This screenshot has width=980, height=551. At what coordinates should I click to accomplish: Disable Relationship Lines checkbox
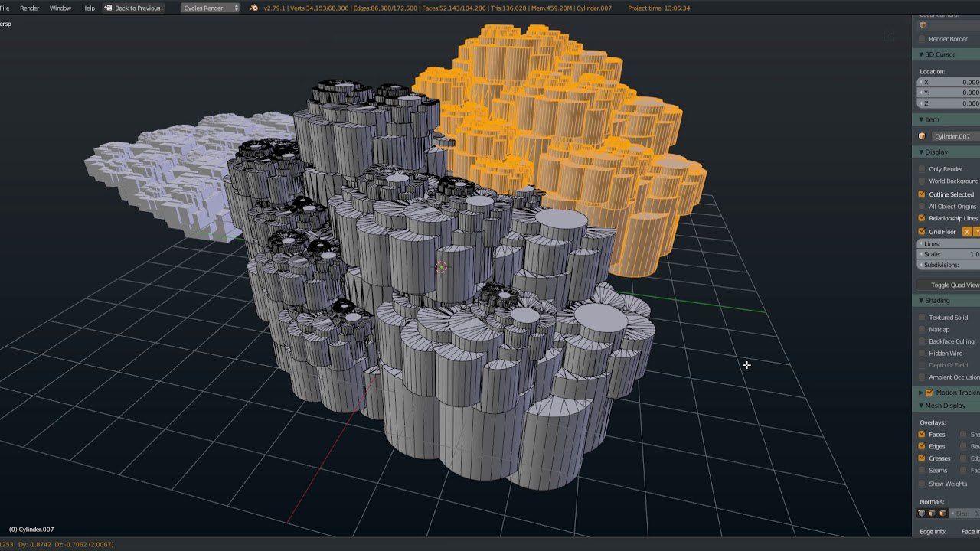coord(922,218)
